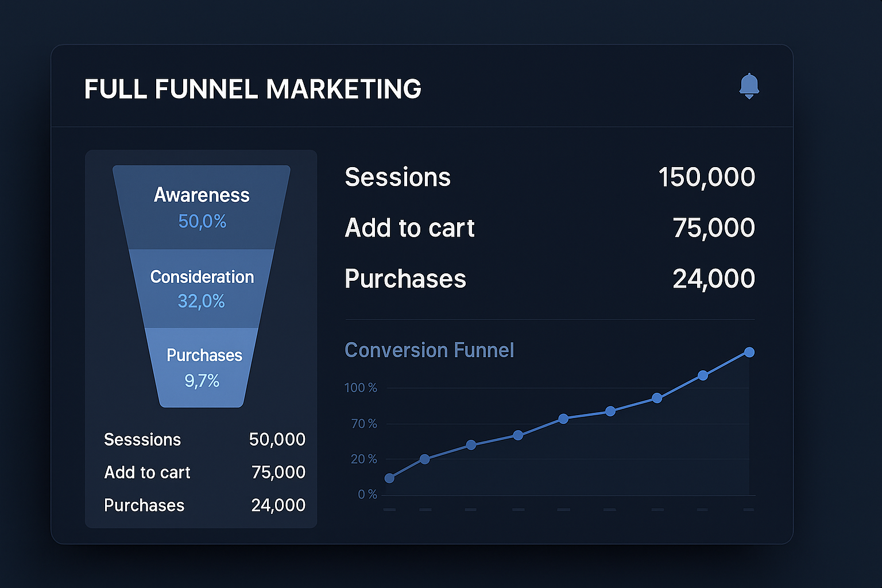882x588 pixels.
Task: Click the 70 % y-axis label
Action: (363, 424)
